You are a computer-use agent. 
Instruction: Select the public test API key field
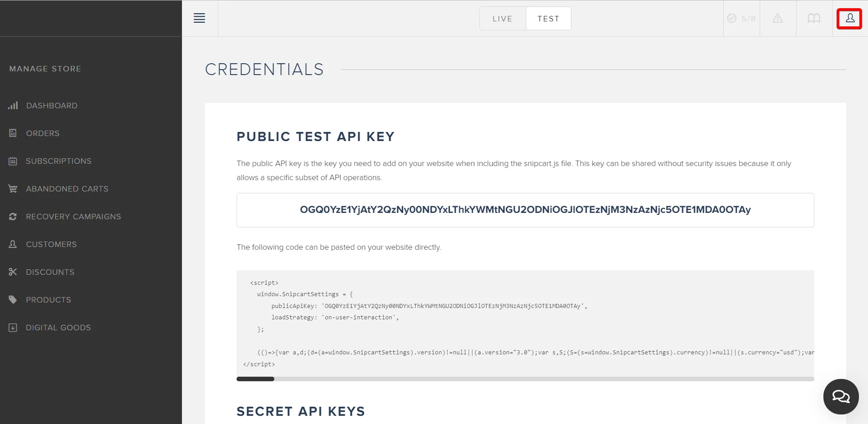click(525, 210)
